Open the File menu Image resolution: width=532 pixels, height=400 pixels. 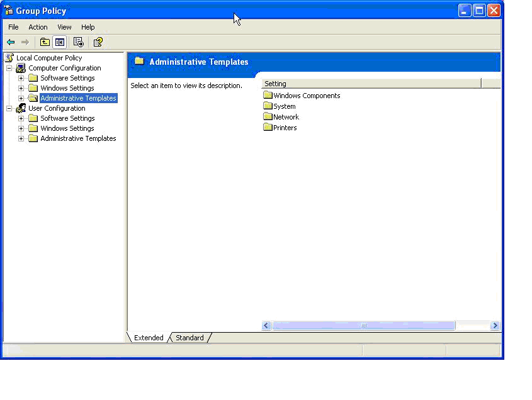coord(14,27)
